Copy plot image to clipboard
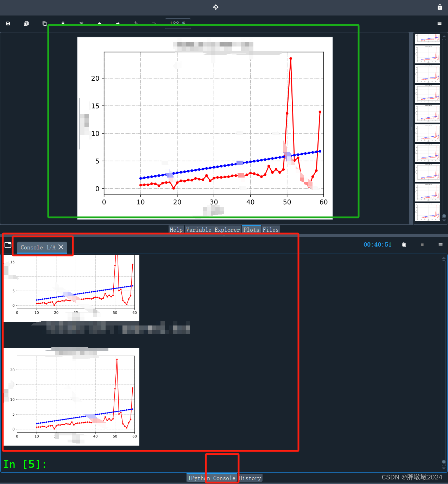448x484 pixels. point(44,23)
